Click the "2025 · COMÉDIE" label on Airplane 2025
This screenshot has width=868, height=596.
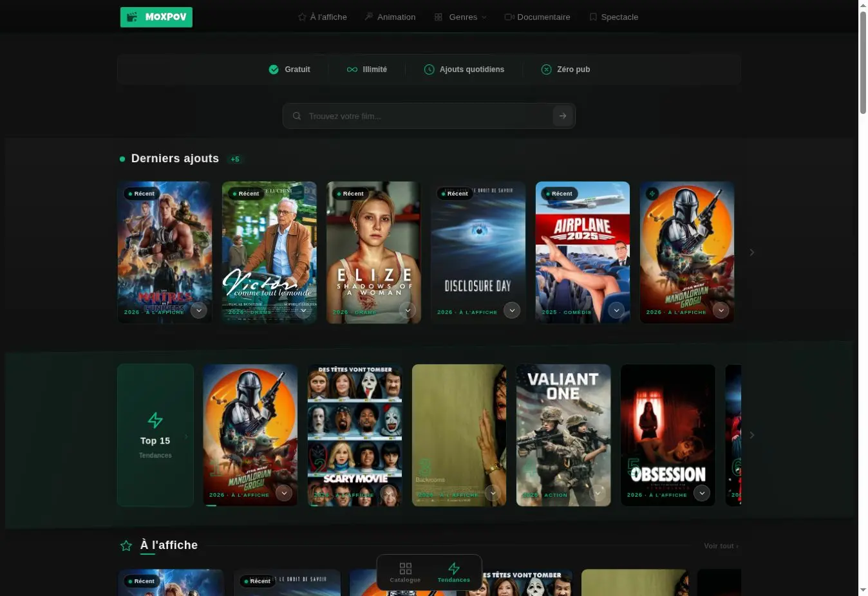pyautogui.click(x=567, y=312)
